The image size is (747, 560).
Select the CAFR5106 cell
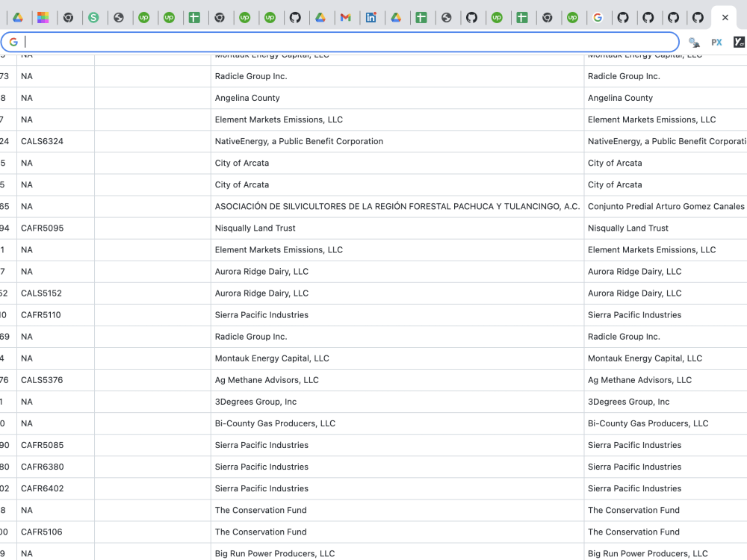55,532
